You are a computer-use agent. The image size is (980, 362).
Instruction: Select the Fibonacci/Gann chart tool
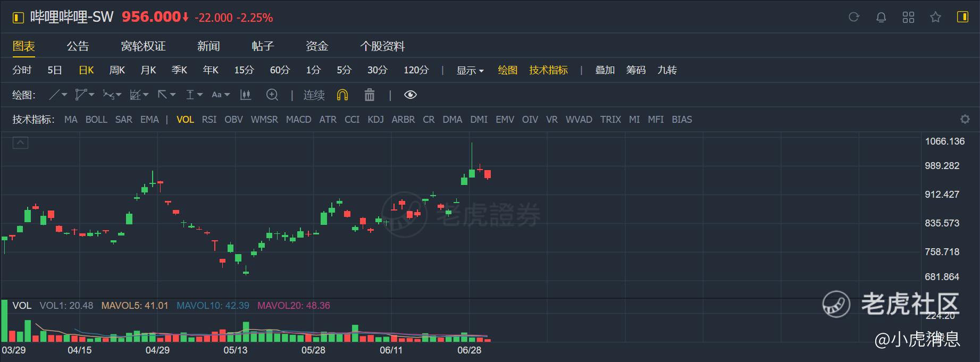coord(135,95)
